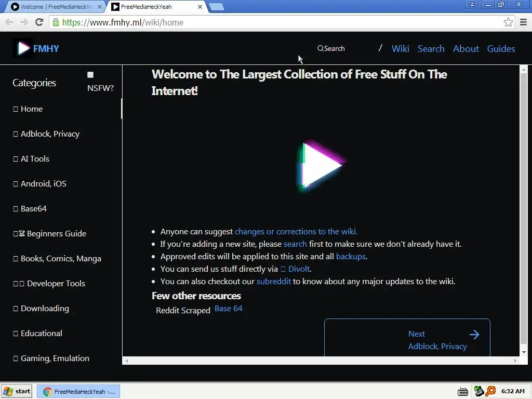532x399 pixels.
Task: Click the vertical scrollbar down arrow
Action: point(524,352)
